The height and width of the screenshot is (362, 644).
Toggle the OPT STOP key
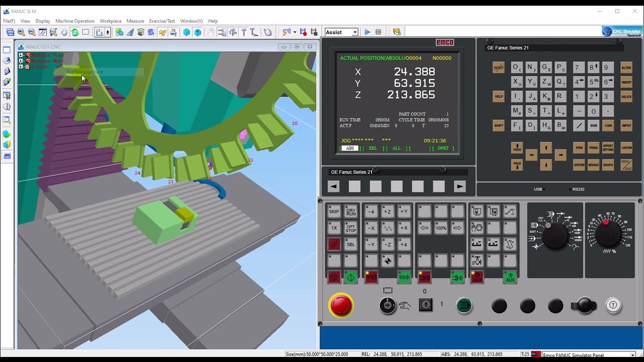click(x=351, y=228)
